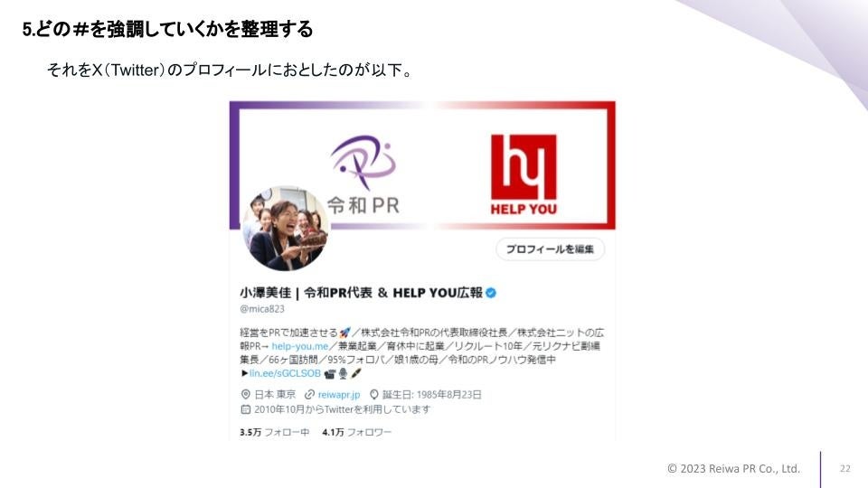Viewport: 868px width, 488px height.
Task: Click the red HELP YOU logo
Action: click(524, 174)
